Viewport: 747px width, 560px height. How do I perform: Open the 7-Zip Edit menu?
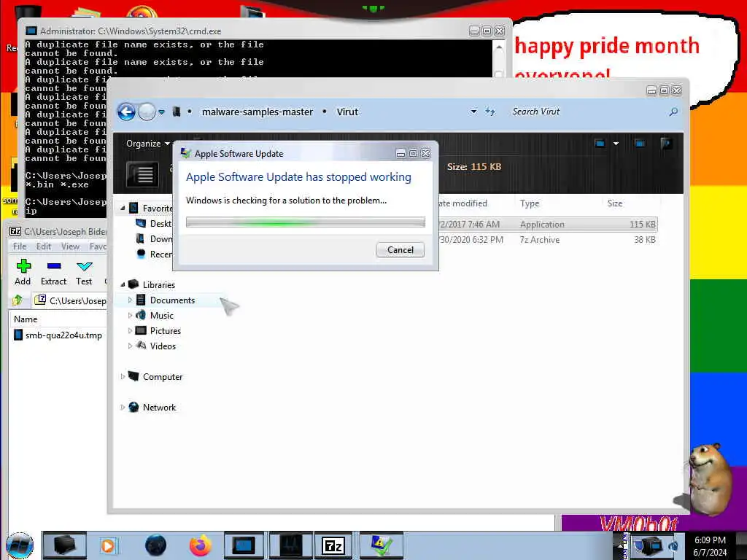[43, 246]
